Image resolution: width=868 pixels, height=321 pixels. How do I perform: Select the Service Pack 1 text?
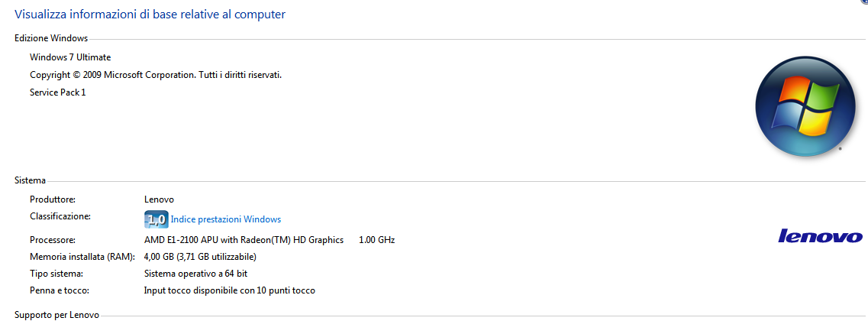pyautogui.click(x=57, y=92)
